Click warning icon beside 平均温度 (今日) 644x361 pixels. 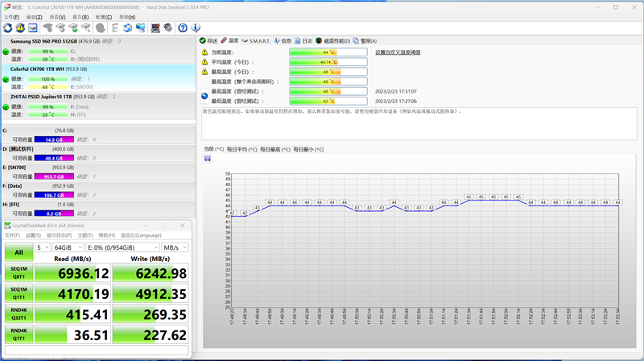tap(204, 62)
